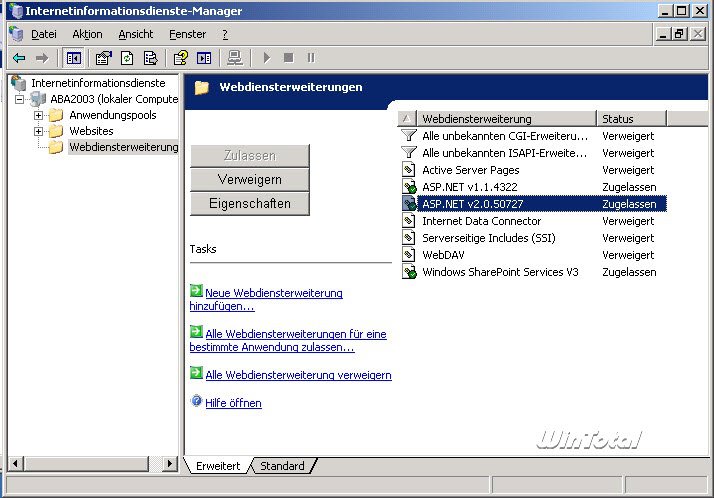Click the Serverseitige Includes row icon
This screenshot has height=498, width=714.
coord(409,238)
